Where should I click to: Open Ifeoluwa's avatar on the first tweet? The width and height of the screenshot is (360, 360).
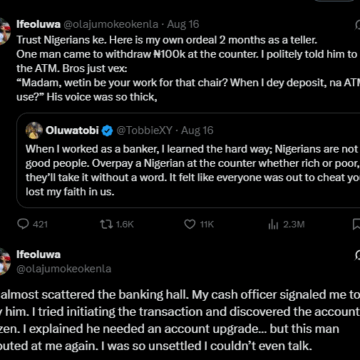5,32
